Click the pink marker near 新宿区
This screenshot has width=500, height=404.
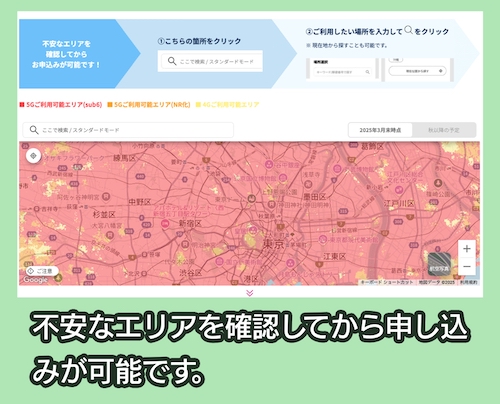coord(165,223)
